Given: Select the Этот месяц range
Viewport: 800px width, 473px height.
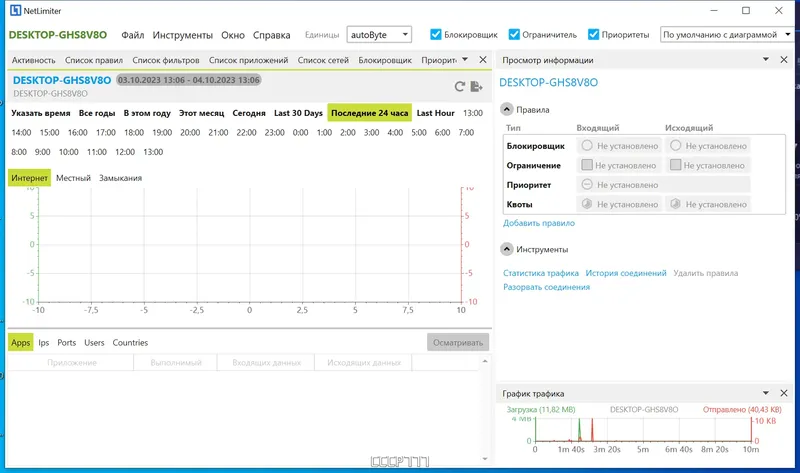Looking at the screenshot, I should coord(202,113).
